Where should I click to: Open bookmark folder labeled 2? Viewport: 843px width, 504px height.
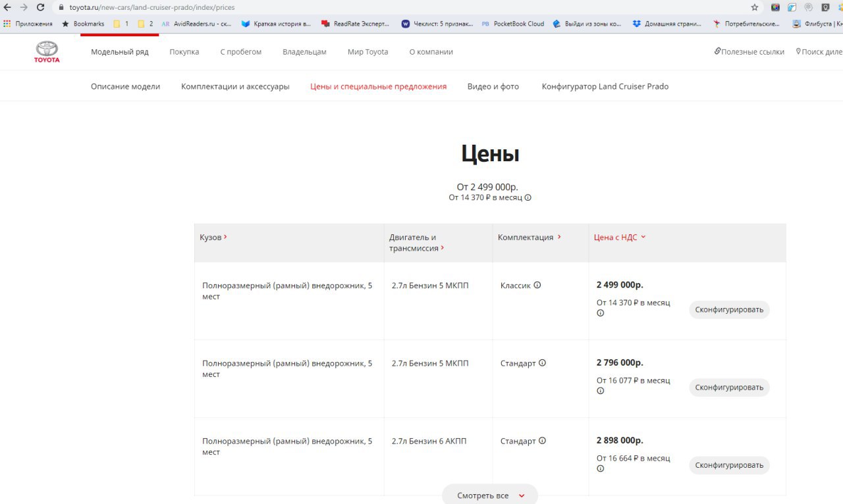(x=145, y=24)
